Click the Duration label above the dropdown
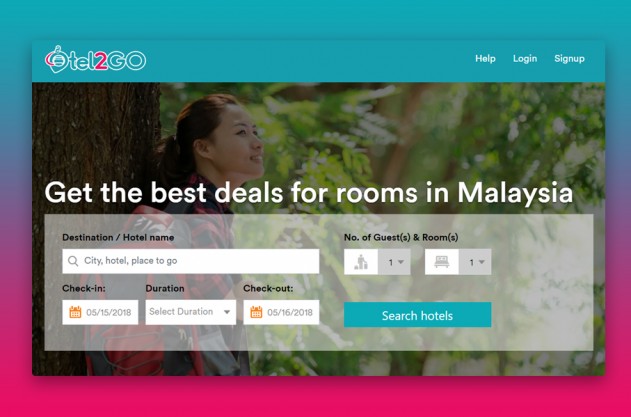The image size is (631, 417). [165, 288]
